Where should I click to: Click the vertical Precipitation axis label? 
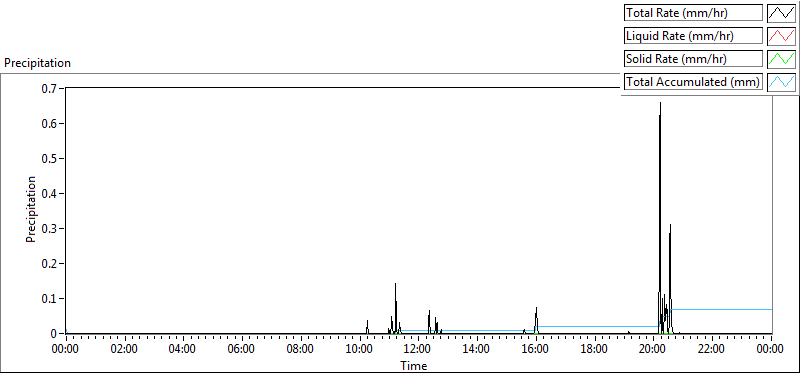[31, 209]
